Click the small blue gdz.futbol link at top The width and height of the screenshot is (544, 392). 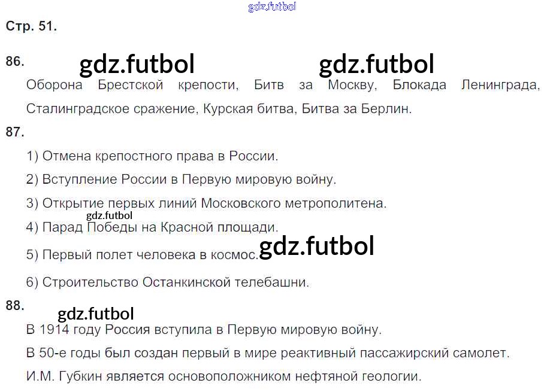272,7
